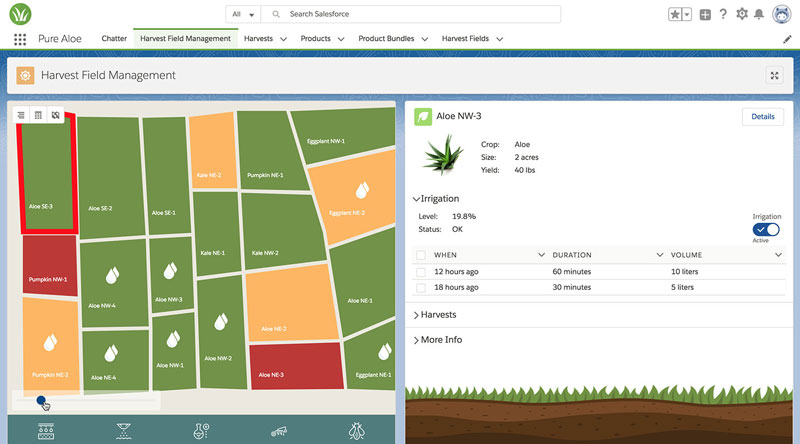The width and height of the screenshot is (800, 444).
Task: Open the user profile avatar
Action: tap(782, 14)
